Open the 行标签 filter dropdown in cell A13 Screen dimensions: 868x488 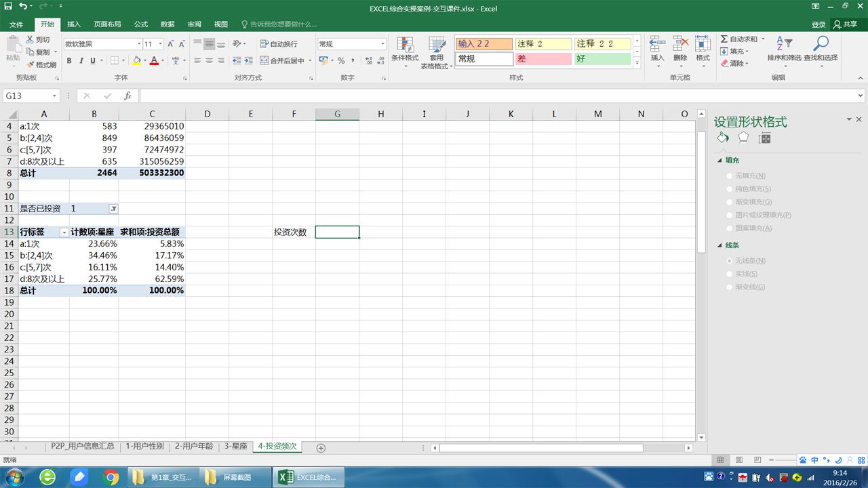coord(64,232)
